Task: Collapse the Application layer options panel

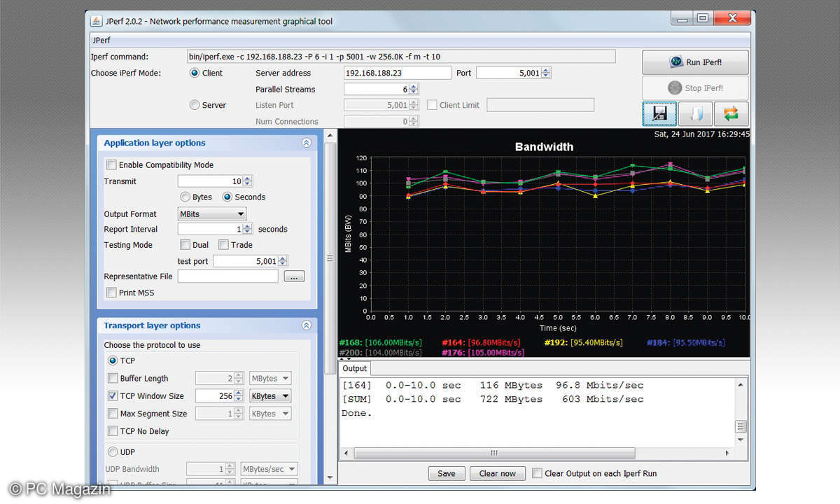Action: click(306, 143)
